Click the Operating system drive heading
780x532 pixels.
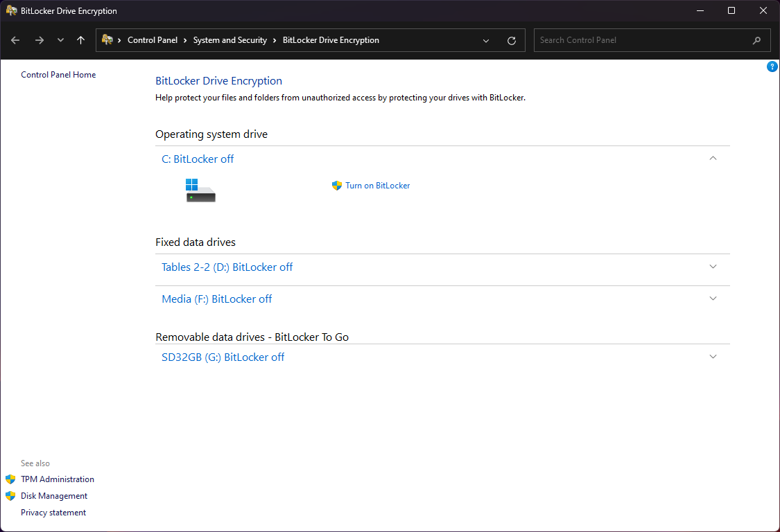pyautogui.click(x=211, y=134)
